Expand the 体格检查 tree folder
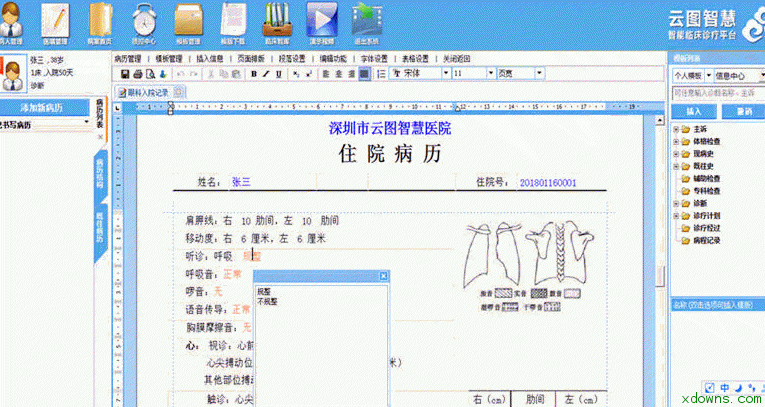Screen dimensions: 765x407 point(676,142)
